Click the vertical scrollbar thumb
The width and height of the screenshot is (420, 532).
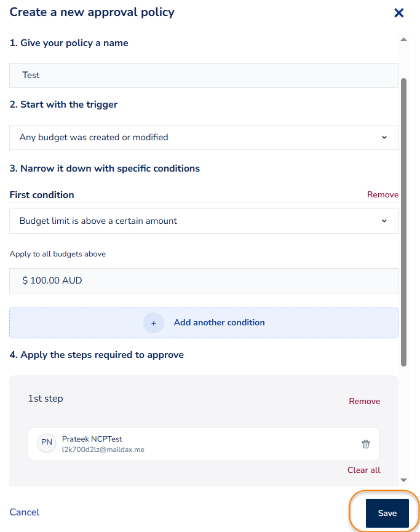403,221
